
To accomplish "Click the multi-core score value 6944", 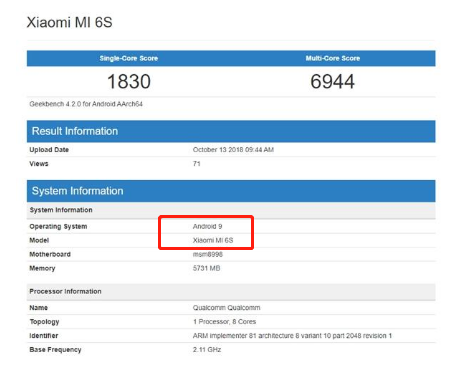I will (x=332, y=81).
